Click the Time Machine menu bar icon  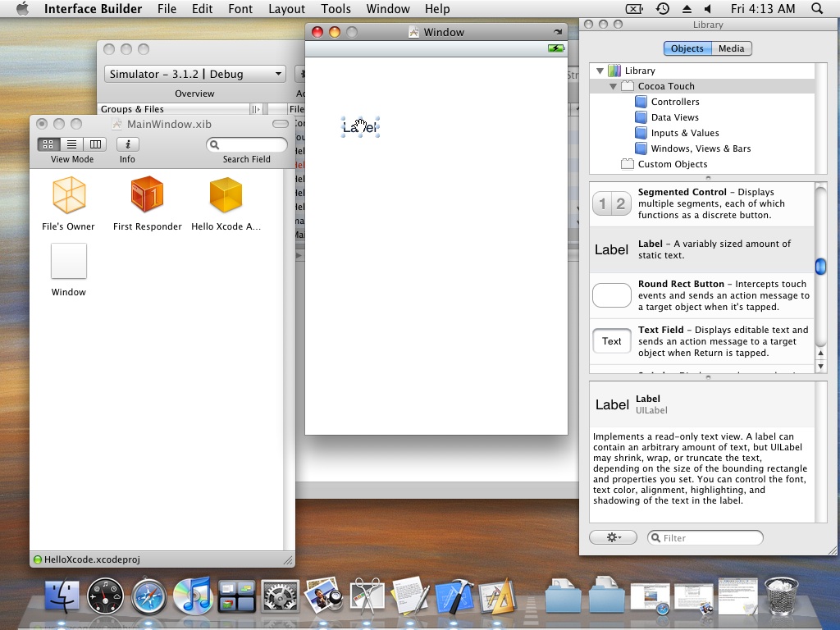[663, 8]
